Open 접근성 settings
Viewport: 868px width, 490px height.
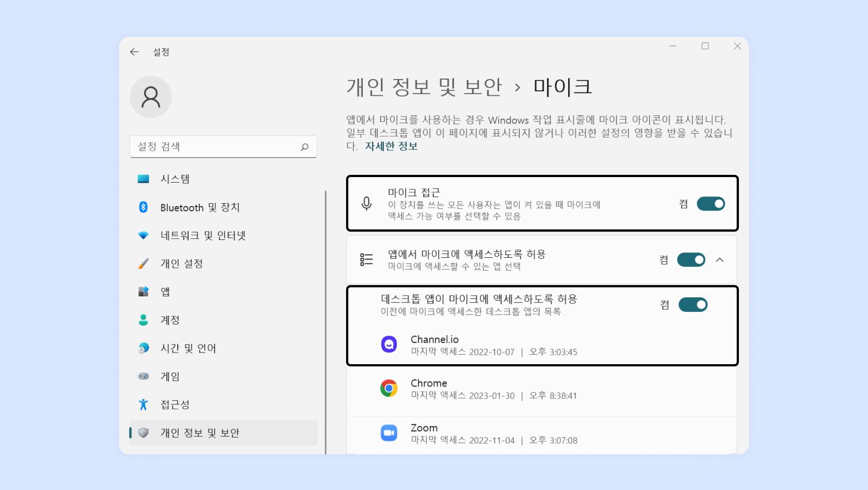point(224,404)
